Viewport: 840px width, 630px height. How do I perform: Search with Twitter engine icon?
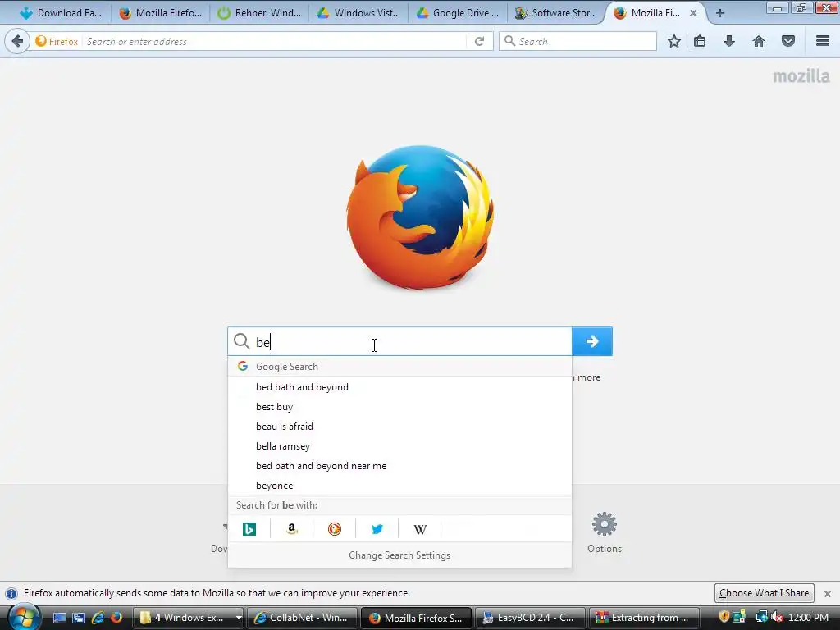(x=377, y=529)
